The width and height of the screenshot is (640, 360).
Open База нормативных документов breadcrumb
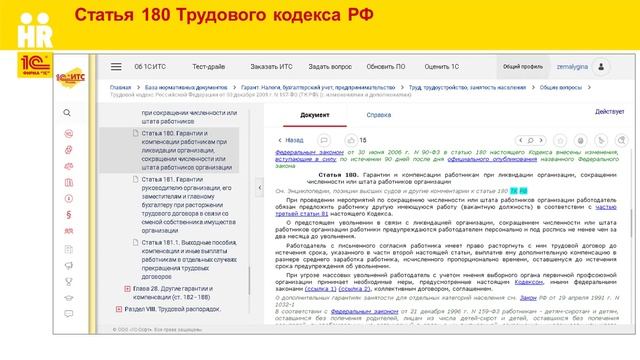tap(186, 87)
